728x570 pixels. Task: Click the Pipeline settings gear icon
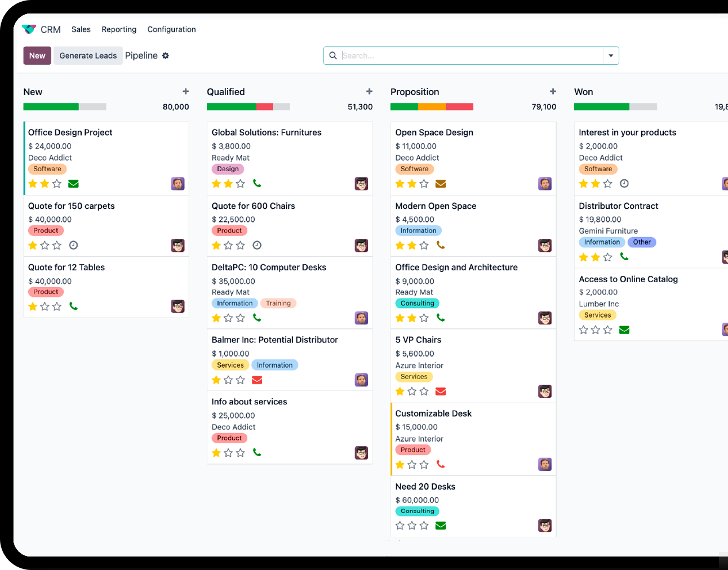(x=166, y=56)
